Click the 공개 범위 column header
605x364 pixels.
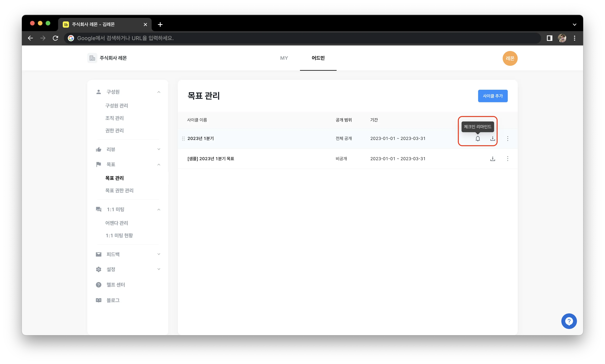[343, 120]
